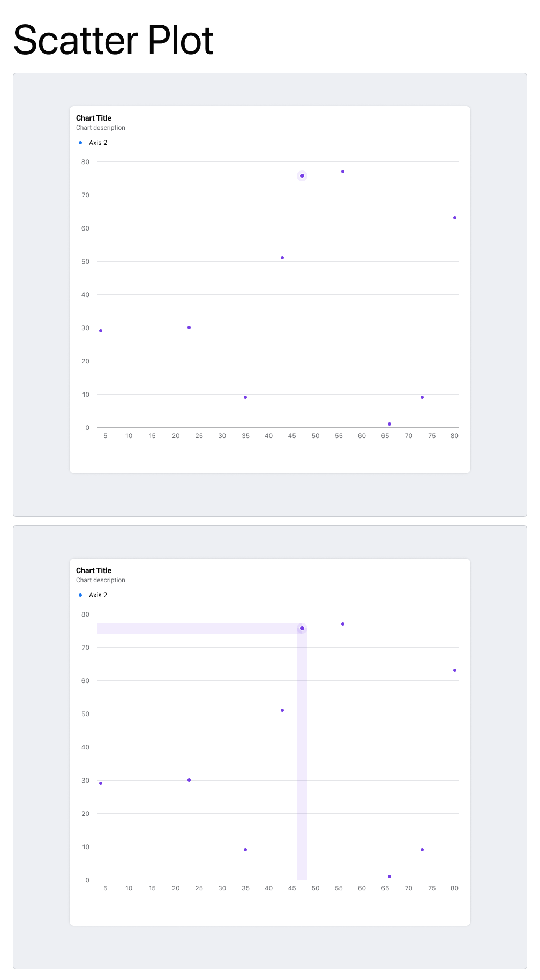This screenshot has height=980, width=540.
Task: Open the crosshair highlight column in bottom chart
Action: click(302, 751)
